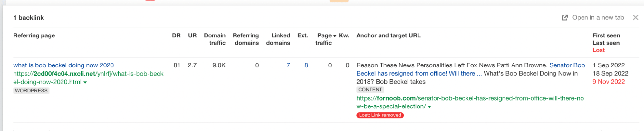Open the 'what is bob beckel doing now 2020' link
The height and width of the screenshot is (131, 644).
coord(63,65)
